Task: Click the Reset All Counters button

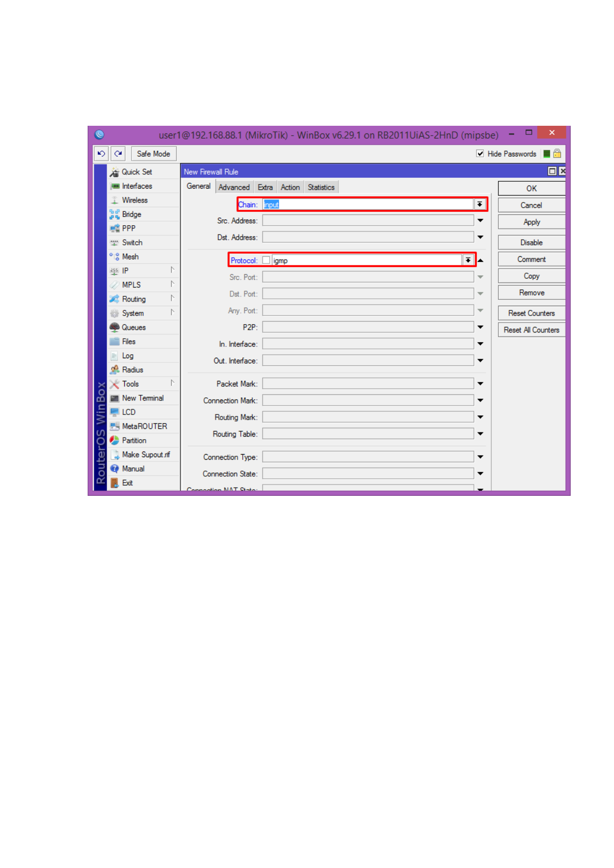Action: coord(532,330)
